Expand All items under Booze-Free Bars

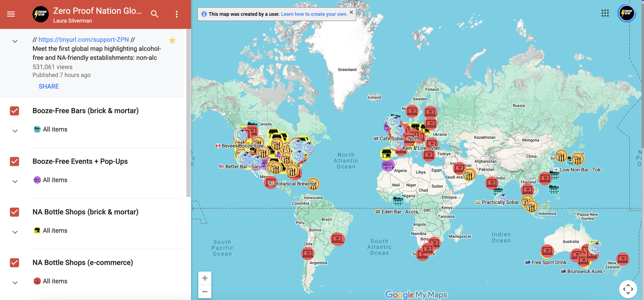[15, 131]
